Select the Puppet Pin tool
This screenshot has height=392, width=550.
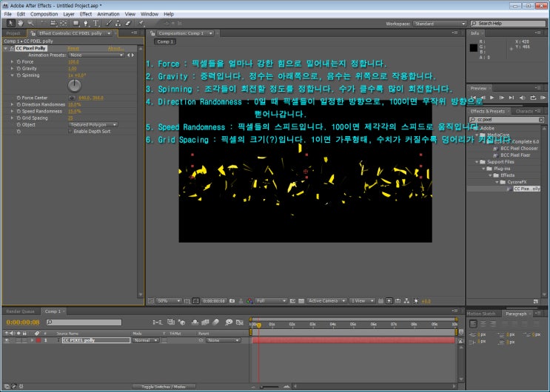(x=141, y=24)
